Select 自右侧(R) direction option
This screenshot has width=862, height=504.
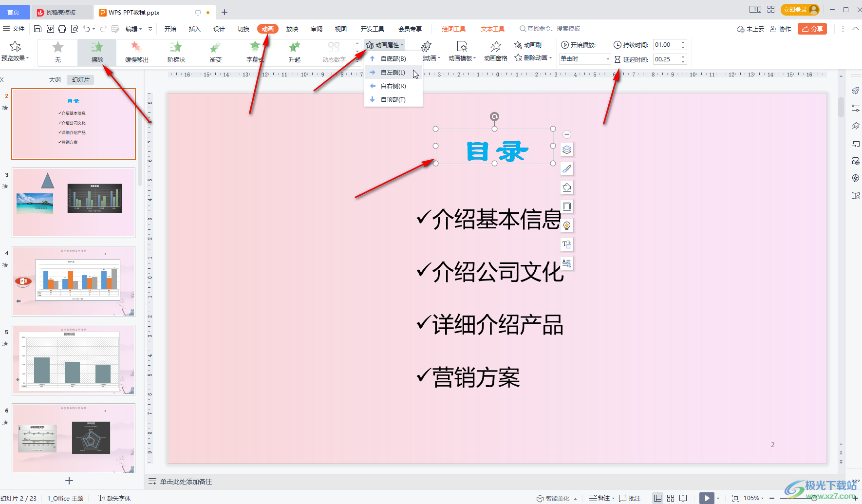coord(394,86)
